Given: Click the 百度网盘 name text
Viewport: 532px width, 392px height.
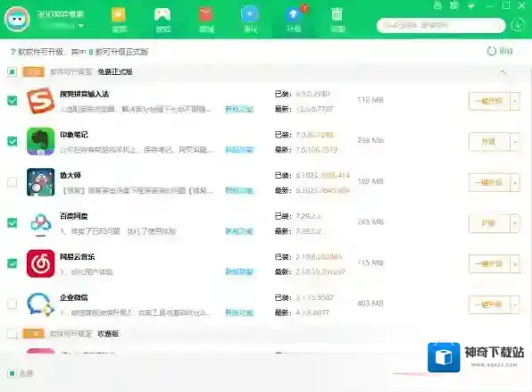Looking at the screenshot, I should pyautogui.click(x=73, y=216).
